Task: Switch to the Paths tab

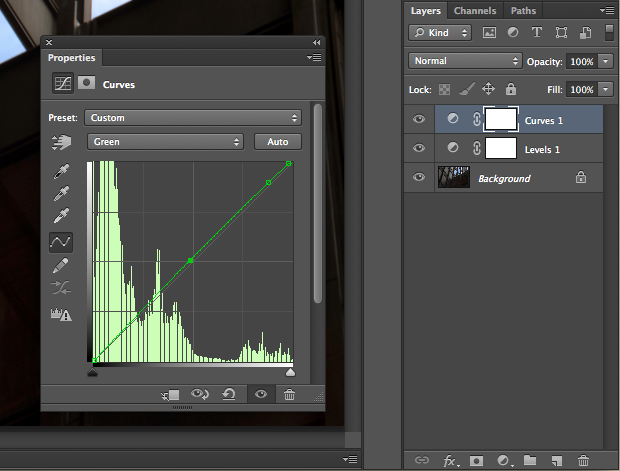Action: coord(523,11)
